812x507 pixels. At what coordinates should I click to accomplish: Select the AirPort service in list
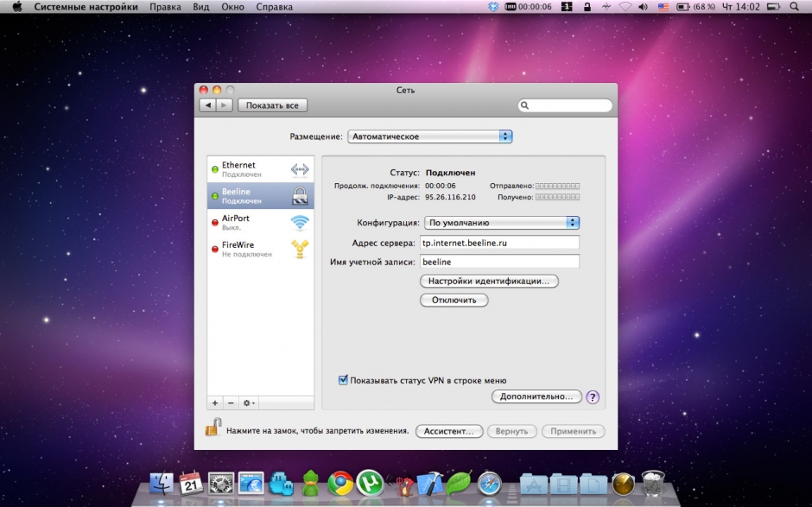(x=261, y=223)
